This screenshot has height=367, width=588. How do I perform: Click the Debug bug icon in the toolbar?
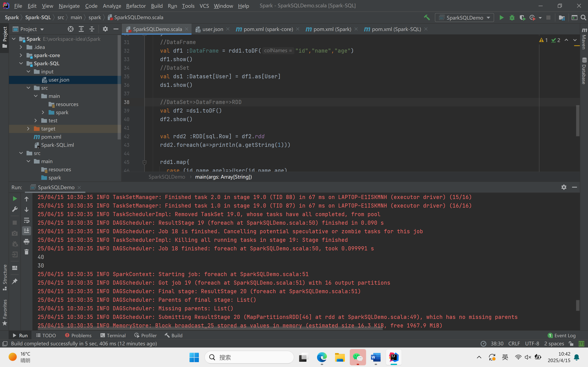coord(512,18)
